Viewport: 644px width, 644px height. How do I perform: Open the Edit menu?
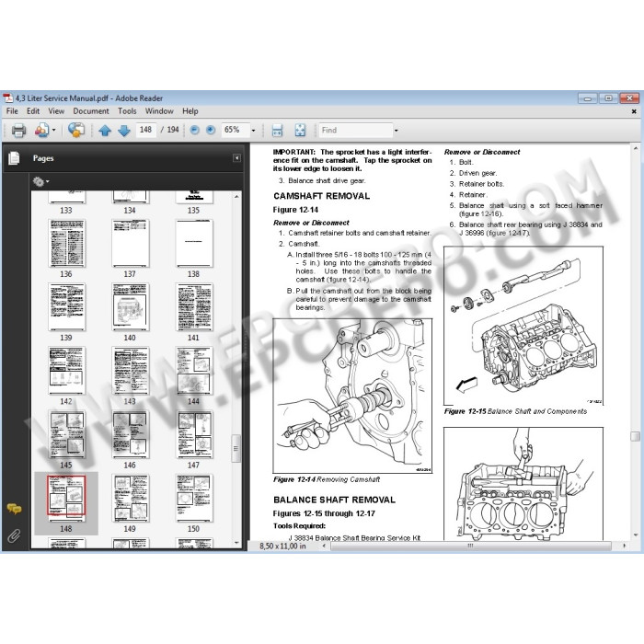[33, 111]
